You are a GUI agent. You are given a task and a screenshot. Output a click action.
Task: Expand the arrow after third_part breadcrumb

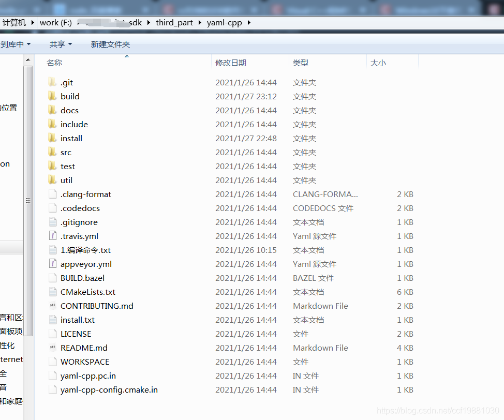tap(200, 22)
